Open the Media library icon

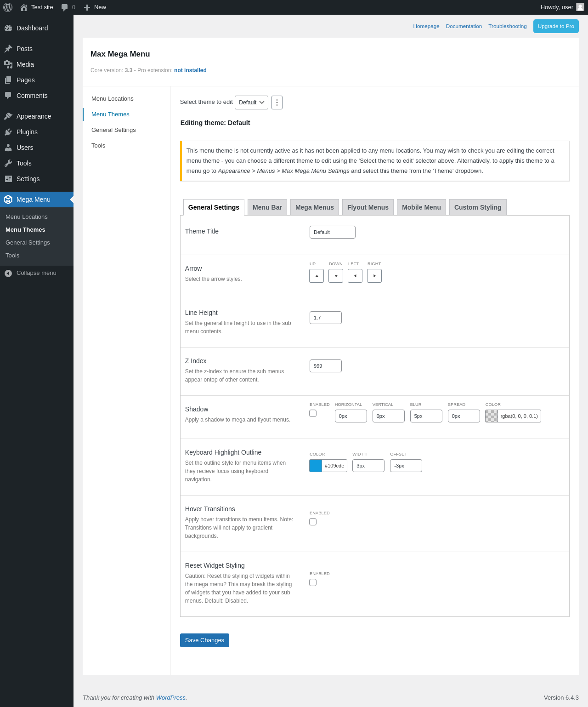coord(8,64)
